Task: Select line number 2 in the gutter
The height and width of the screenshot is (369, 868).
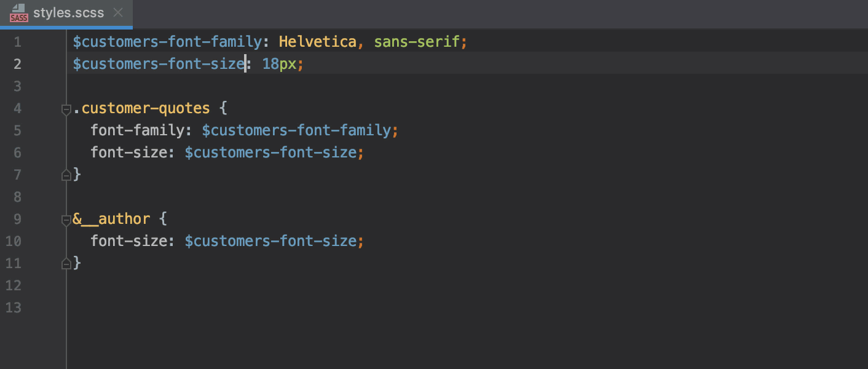Action: (18, 63)
